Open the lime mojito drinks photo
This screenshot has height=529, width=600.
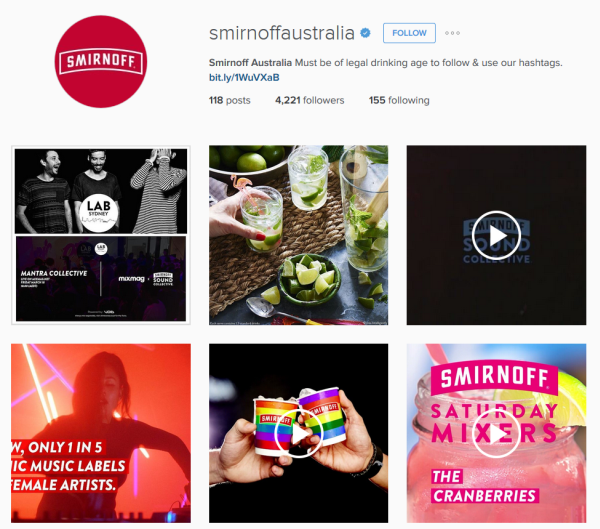coord(298,235)
